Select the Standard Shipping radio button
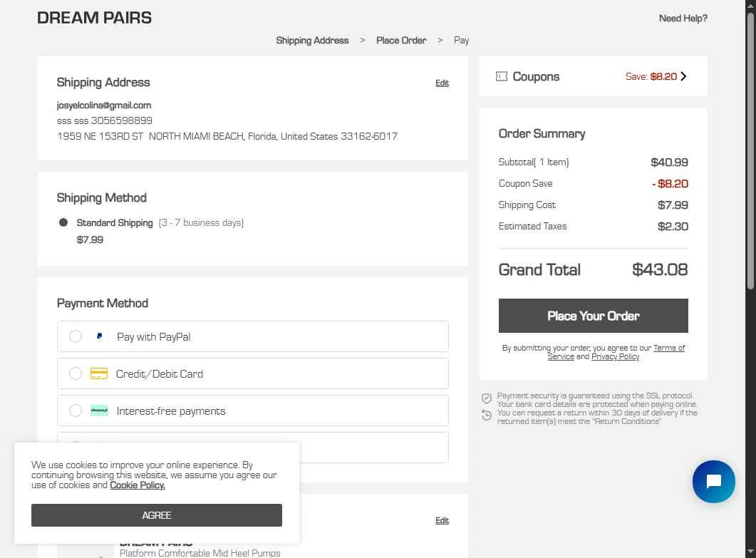The width and height of the screenshot is (756, 558). pos(63,222)
